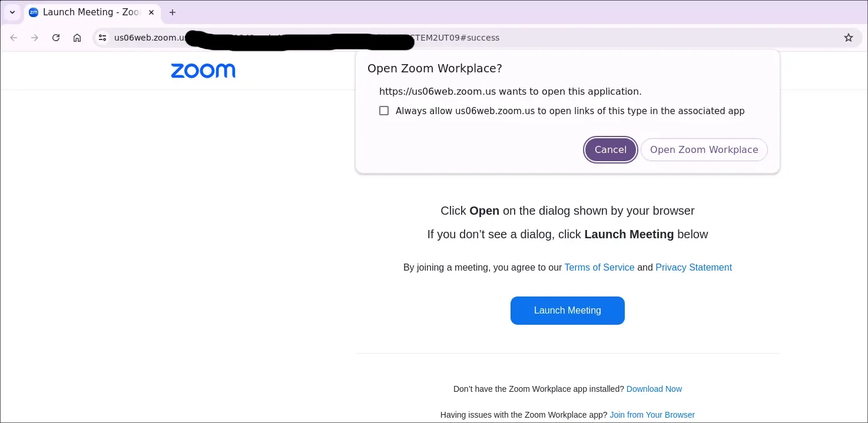Click the blue Launch Meeting button
This screenshot has height=423, width=868.
point(567,311)
